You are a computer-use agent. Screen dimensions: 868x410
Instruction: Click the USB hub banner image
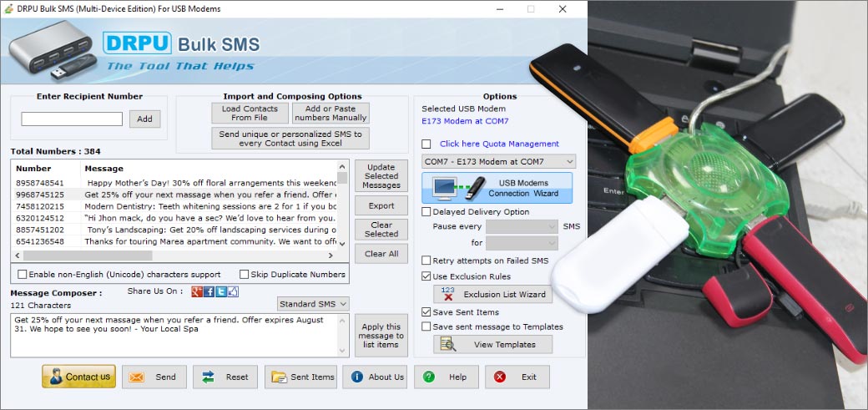coord(51,48)
